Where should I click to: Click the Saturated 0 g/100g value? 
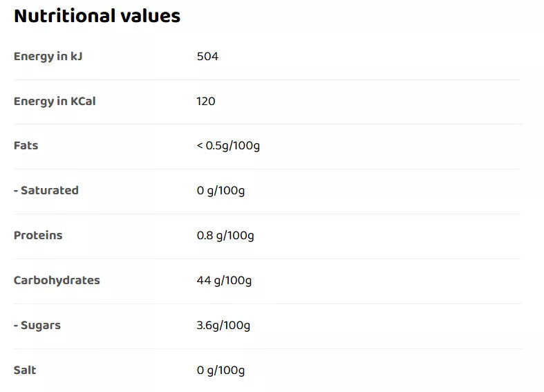221,190
